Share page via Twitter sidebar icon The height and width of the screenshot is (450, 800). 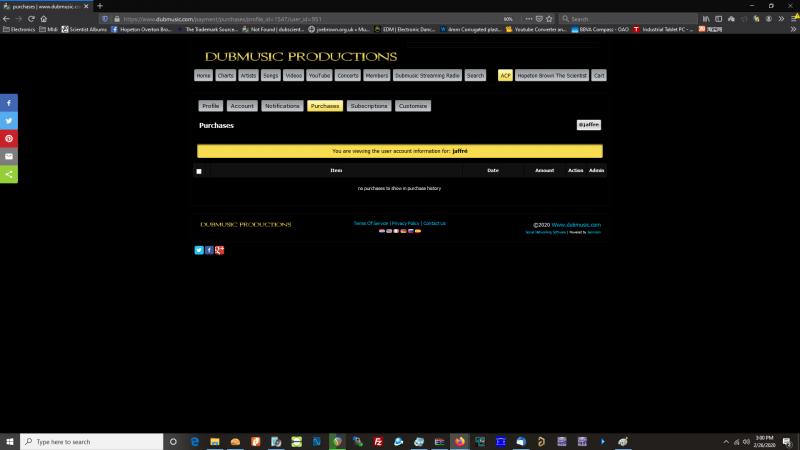point(9,121)
